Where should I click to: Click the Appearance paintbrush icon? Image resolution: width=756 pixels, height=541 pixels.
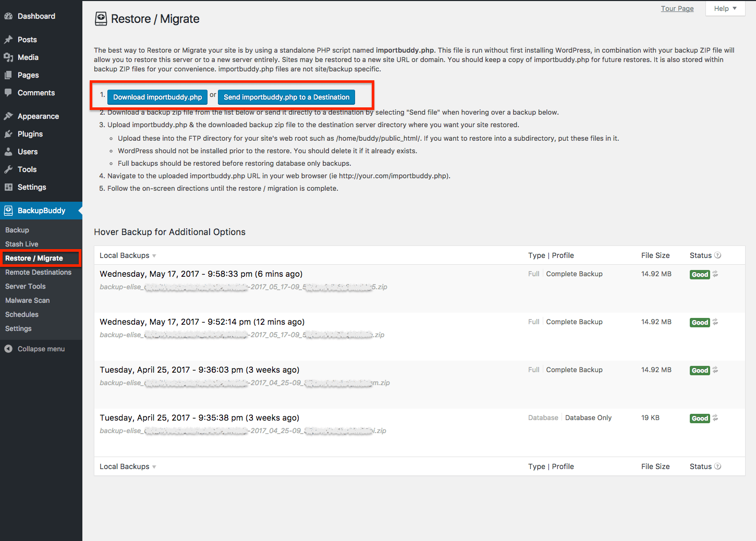point(8,116)
